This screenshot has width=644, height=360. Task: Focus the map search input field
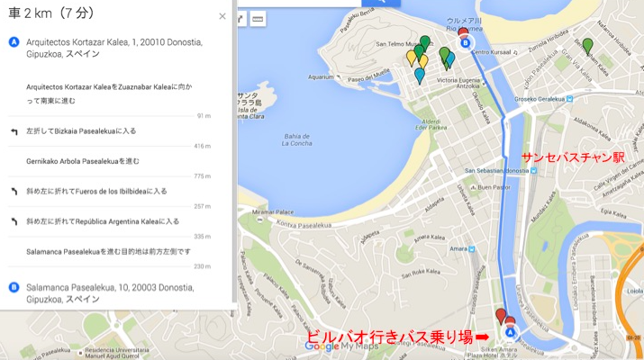click(300, 3)
